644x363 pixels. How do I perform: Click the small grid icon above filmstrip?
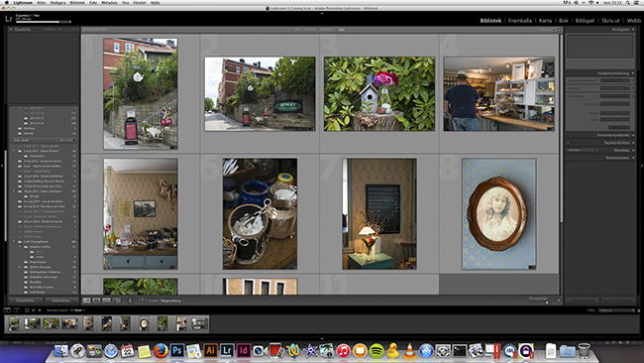(27, 310)
